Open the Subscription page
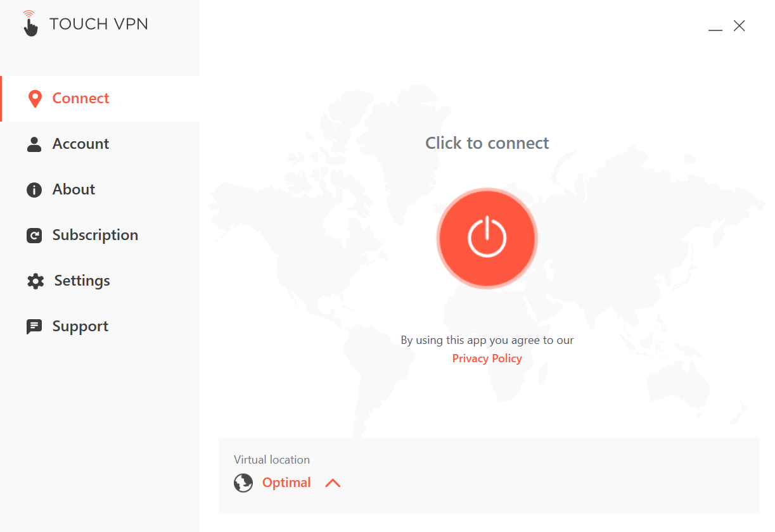The image size is (775, 532). click(100, 236)
